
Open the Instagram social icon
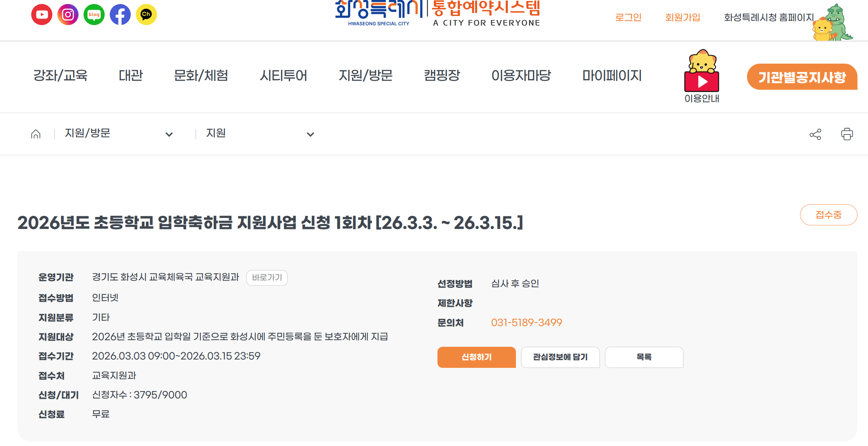[x=68, y=15]
